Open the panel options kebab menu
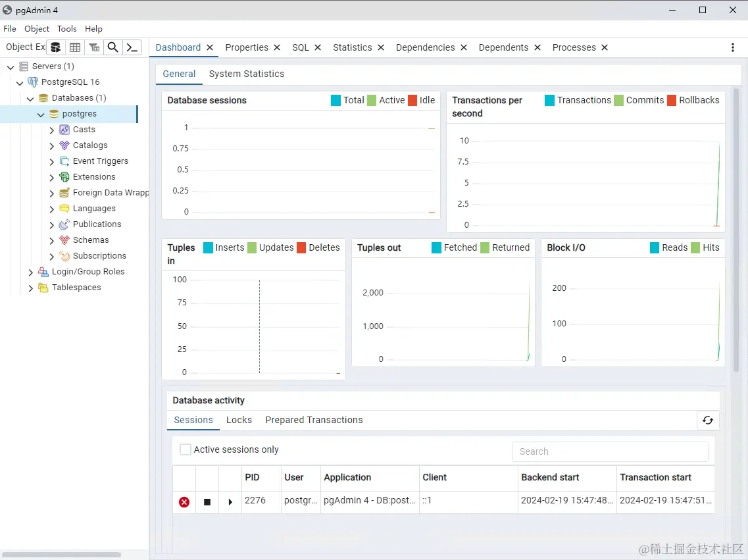The height and width of the screenshot is (560, 748). coord(733,47)
